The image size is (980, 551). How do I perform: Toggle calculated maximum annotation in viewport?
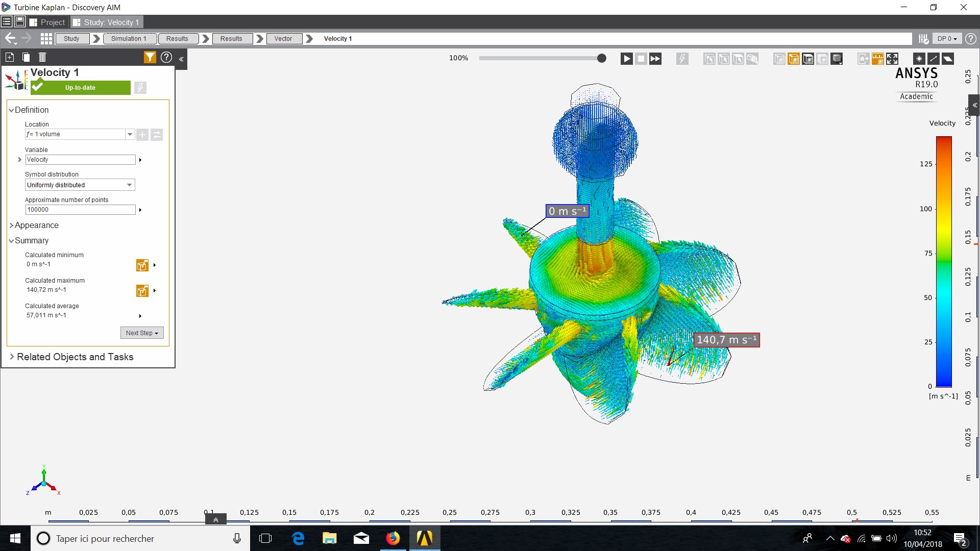click(142, 291)
